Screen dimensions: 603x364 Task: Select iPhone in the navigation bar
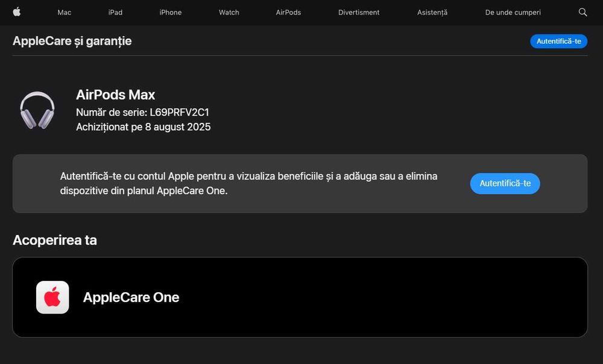point(171,12)
